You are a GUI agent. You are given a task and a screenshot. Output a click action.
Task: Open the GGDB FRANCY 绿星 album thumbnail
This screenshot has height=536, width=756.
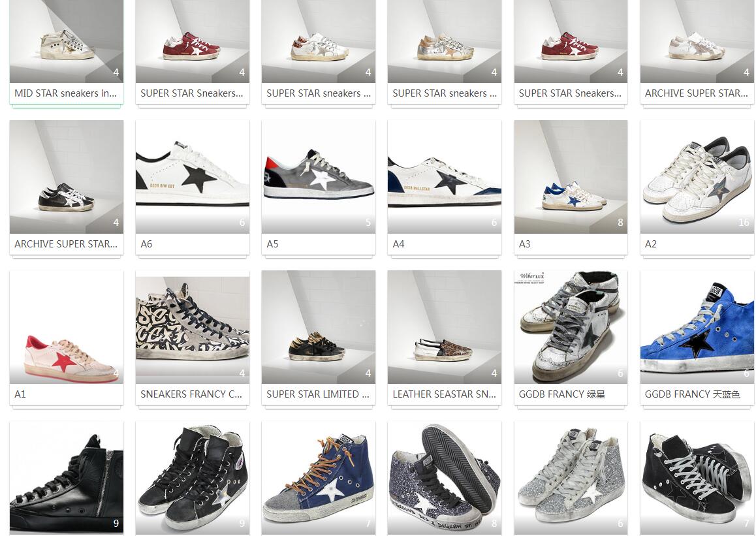pos(571,327)
